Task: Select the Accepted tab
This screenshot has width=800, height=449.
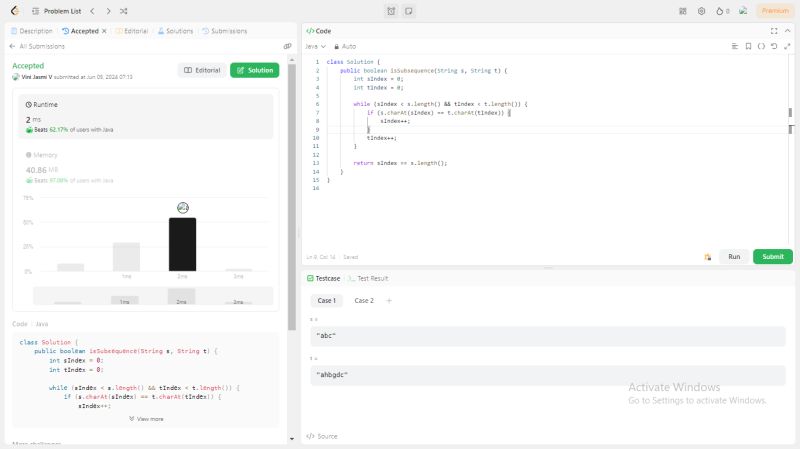Action: [x=80, y=31]
